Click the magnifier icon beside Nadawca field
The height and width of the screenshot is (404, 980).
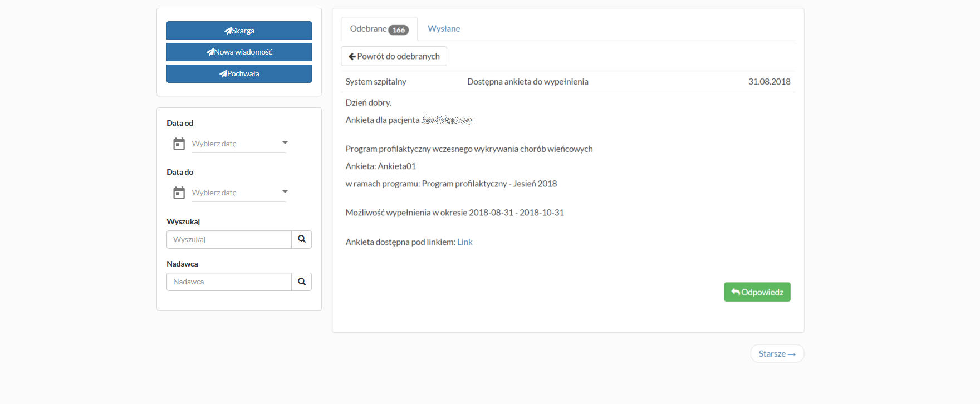pos(301,282)
